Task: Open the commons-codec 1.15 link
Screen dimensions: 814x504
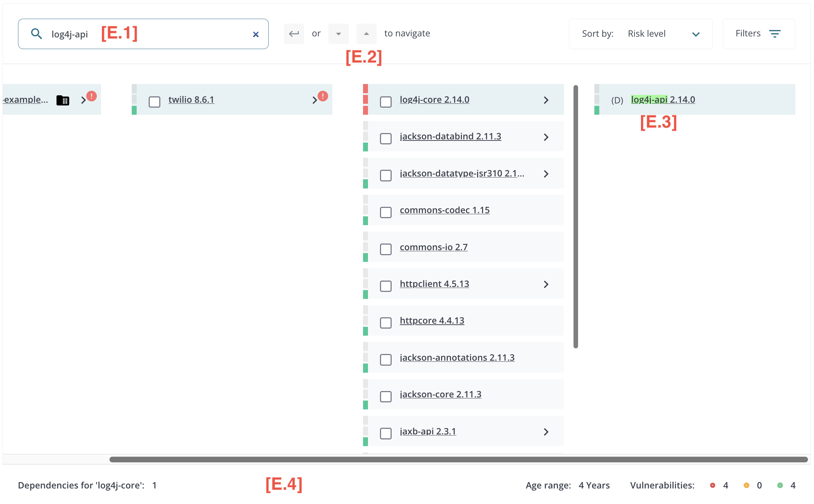Action: pyautogui.click(x=445, y=210)
